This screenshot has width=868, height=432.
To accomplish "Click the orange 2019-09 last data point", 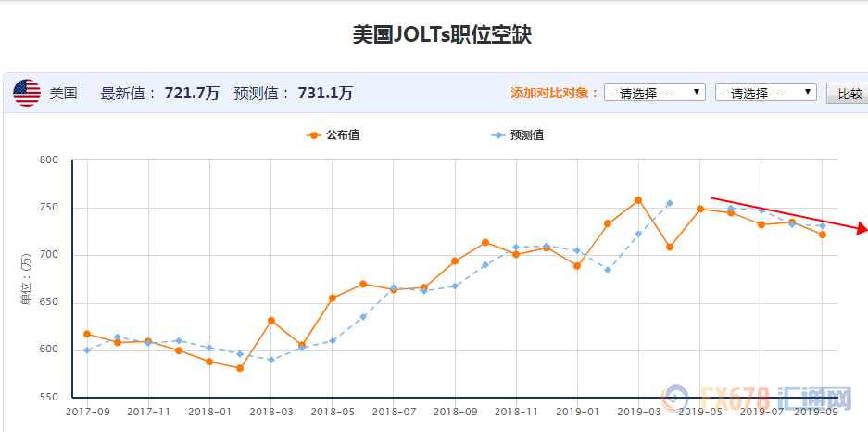I will (x=823, y=235).
